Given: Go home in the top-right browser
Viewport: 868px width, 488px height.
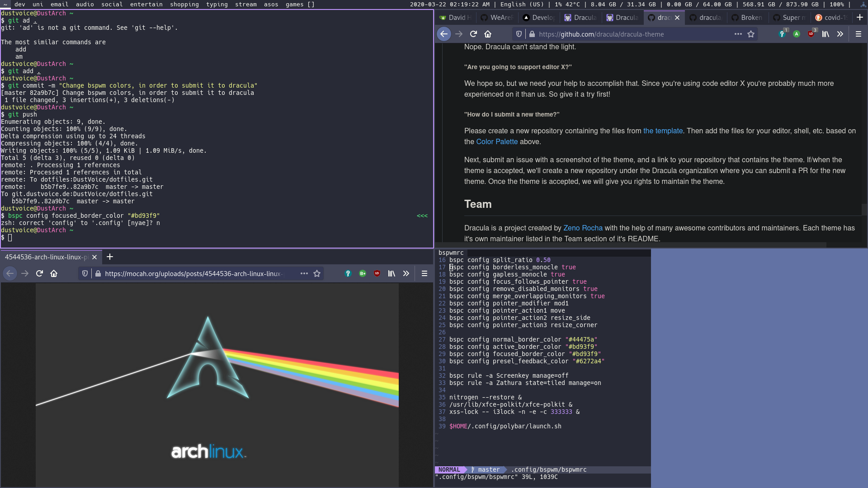Looking at the screenshot, I should click(488, 34).
